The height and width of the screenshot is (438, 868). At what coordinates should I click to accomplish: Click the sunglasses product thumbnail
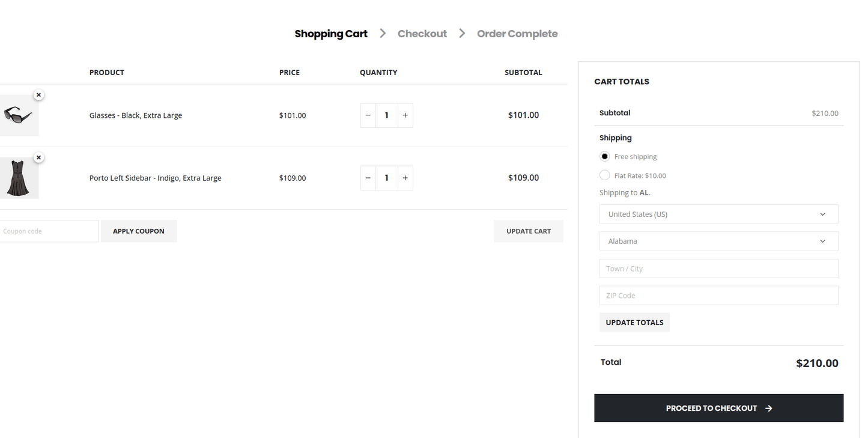(18, 115)
